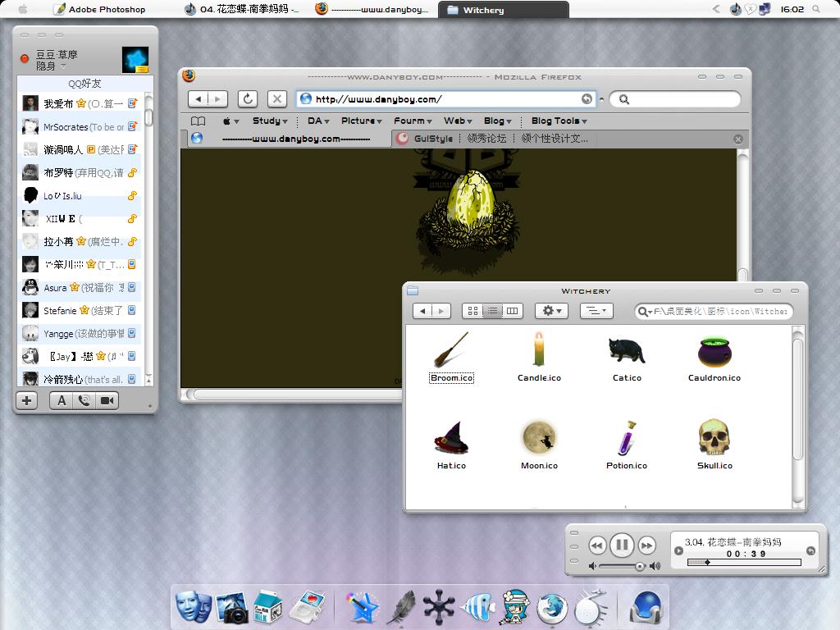The height and width of the screenshot is (630, 840).
Task: Open the Study bookmarks dropdown
Action: coord(270,121)
